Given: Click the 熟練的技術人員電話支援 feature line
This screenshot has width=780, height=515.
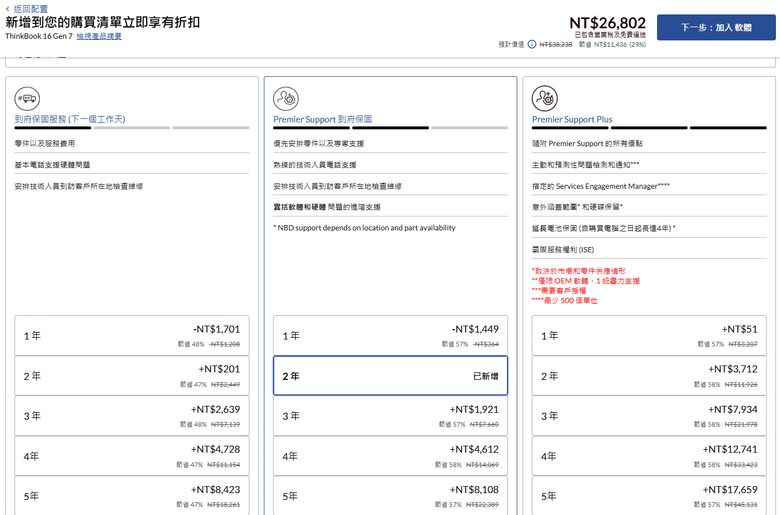Looking at the screenshot, I should pyautogui.click(x=314, y=165).
